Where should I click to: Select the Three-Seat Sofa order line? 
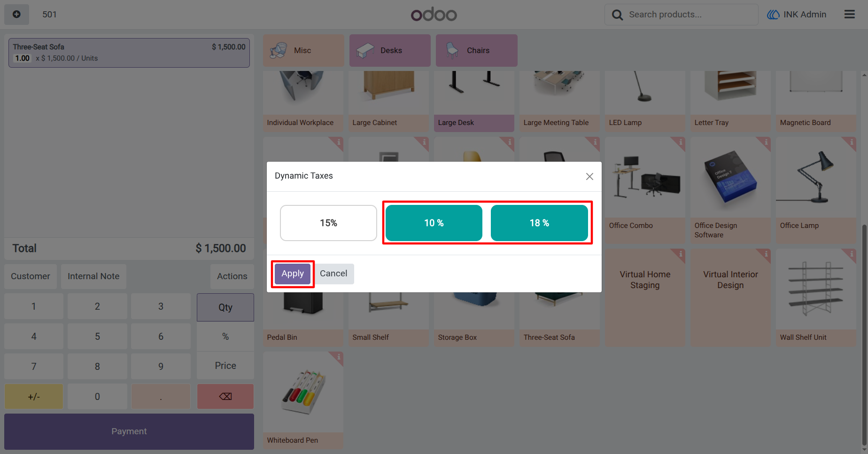(129, 53)
